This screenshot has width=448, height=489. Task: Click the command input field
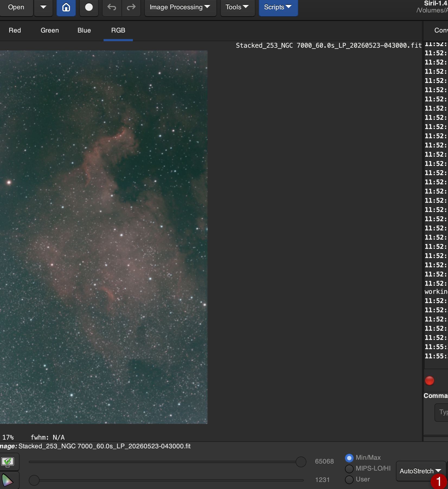pyautogui.click(x=441, y=412)
